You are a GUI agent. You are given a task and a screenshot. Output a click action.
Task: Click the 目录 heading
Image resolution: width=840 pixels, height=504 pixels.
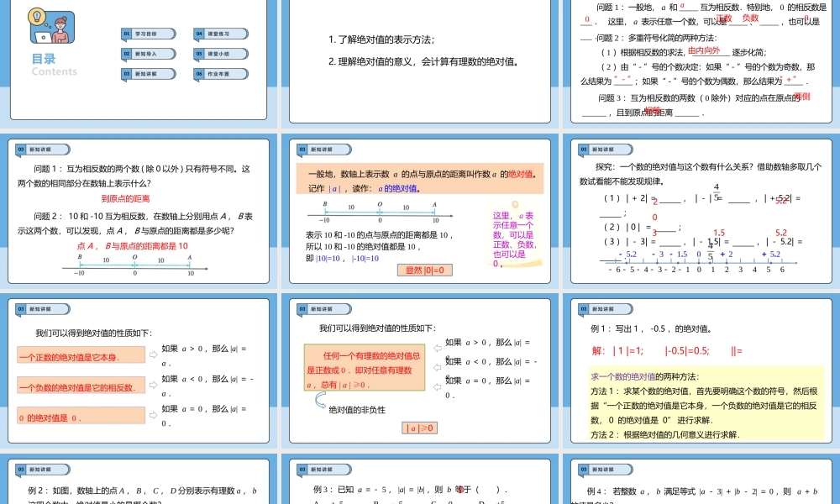[x=44, y=59]
